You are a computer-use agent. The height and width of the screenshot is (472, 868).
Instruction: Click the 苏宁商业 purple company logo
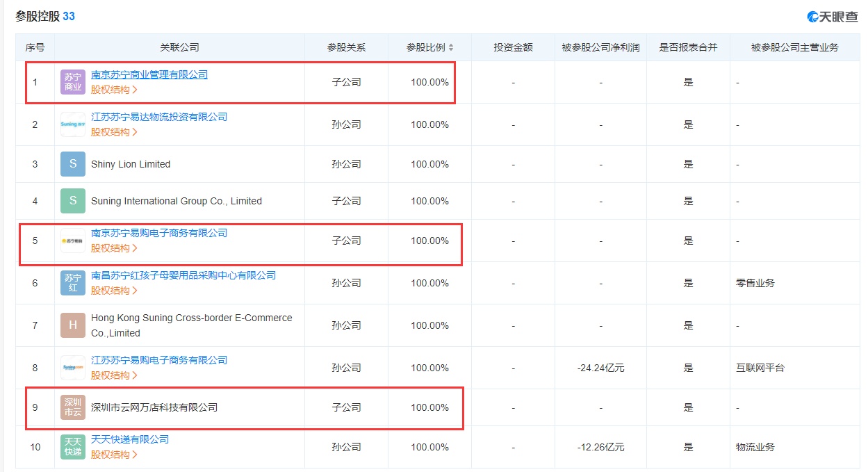[73, 82]
